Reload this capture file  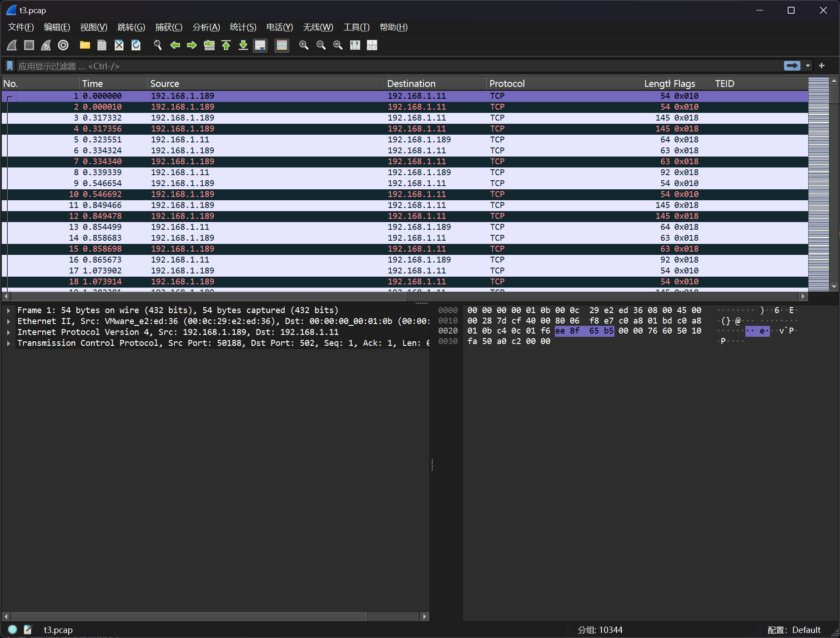click(x=136, y=45)
